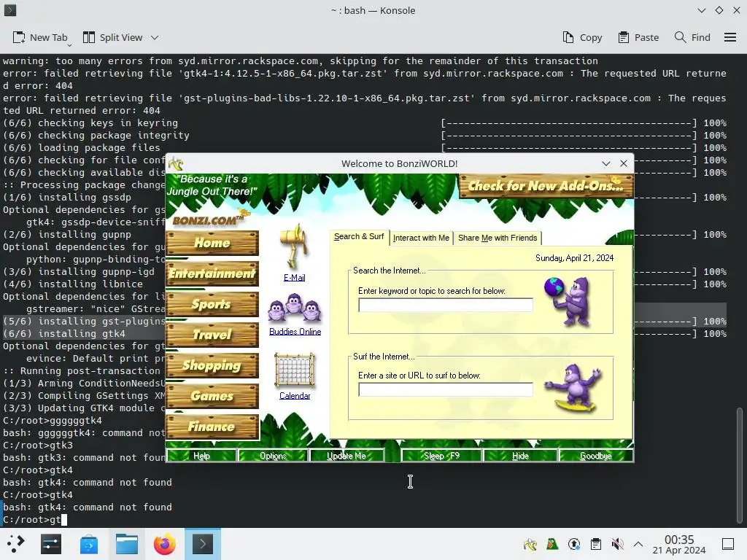Open Split View dropdown arrow
The height and width of the screenshot is (560, 747).
155,38
